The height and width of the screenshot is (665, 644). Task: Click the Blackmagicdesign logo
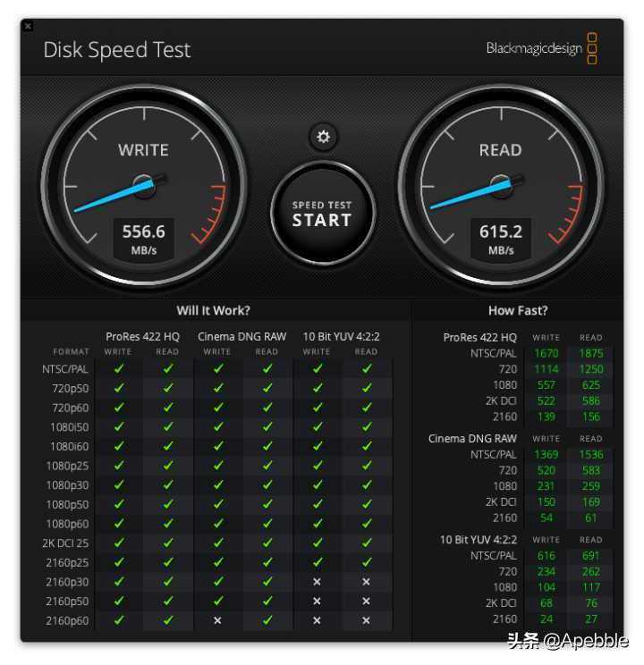[542, 48]
